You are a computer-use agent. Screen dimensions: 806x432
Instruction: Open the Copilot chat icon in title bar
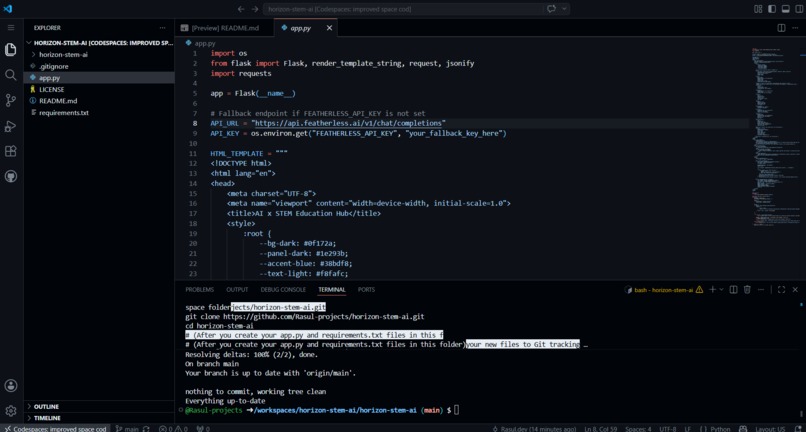(552, 9)
